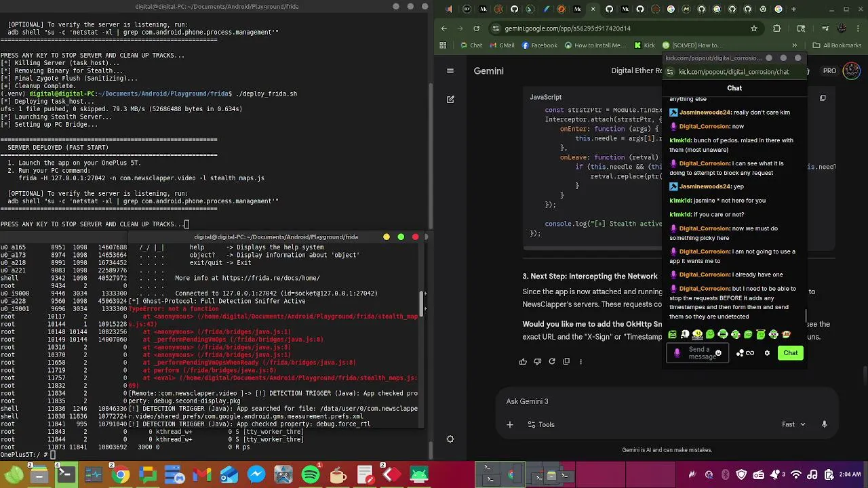Open the 2:04 AM clock
868x488 pixels.
click(850, 475)
